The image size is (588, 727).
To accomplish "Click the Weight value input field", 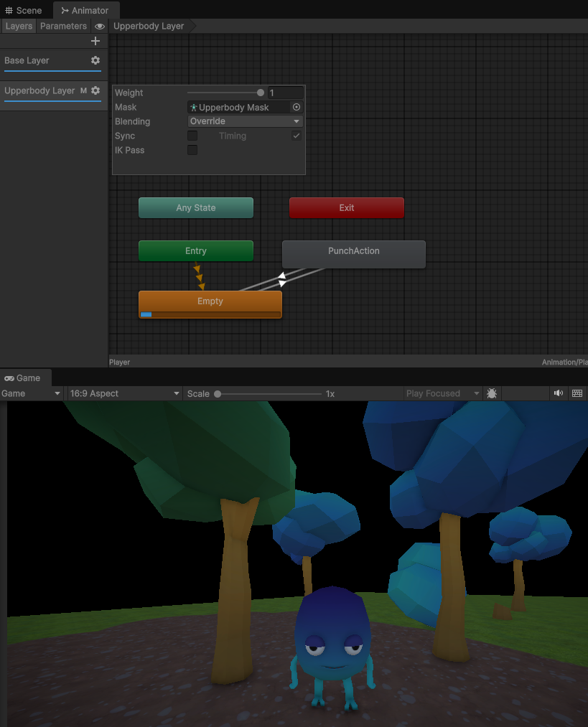I will (x=285, y=93).
